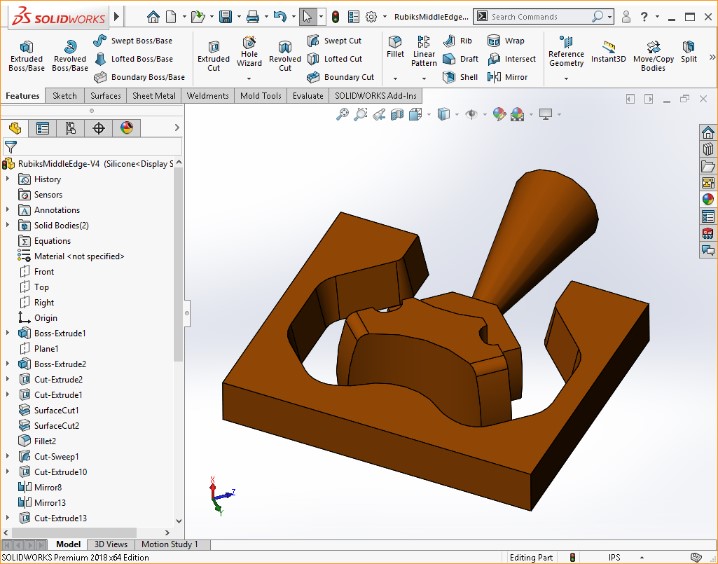Screen dimensions: 718x564
Task: Expand Boss-Extrude2 feature
Action: (x=7, y=364)
